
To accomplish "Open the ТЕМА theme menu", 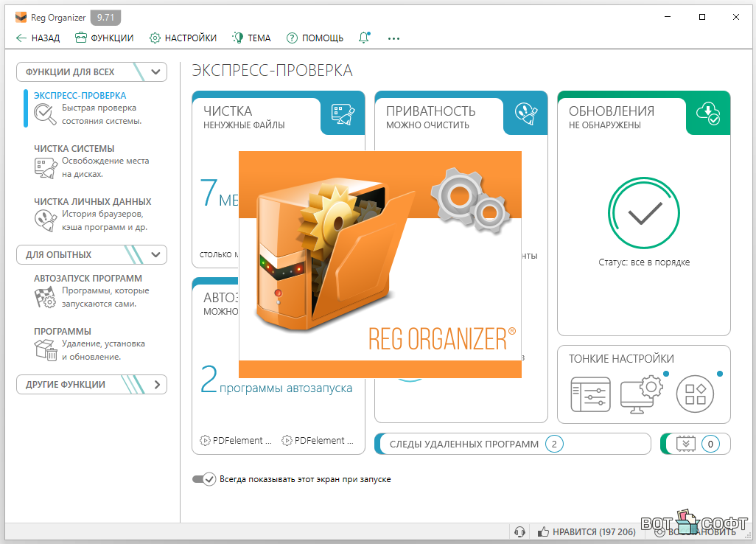I will (x=251, y=38).
